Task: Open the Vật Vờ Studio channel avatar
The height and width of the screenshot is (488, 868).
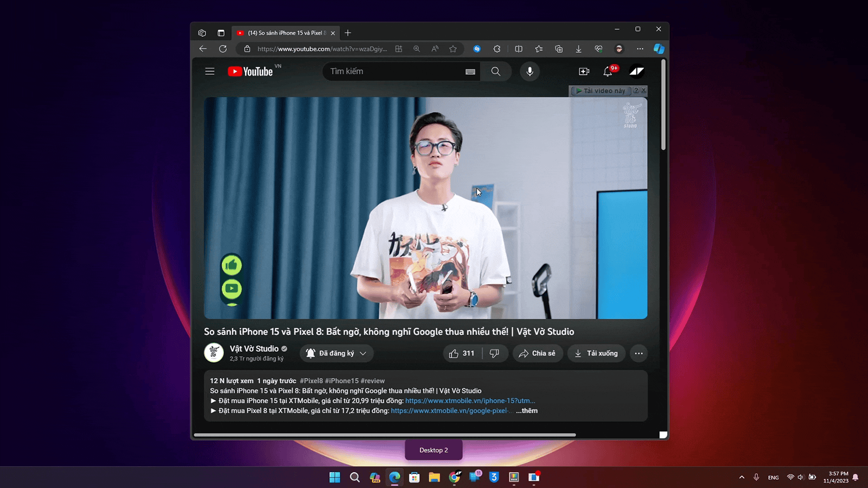Action: tap(214, 353)
